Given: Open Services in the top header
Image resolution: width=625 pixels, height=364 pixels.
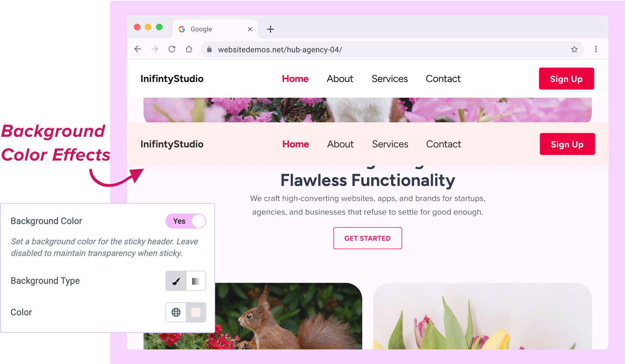Looking at the screenshot, I should pos(390,79).
